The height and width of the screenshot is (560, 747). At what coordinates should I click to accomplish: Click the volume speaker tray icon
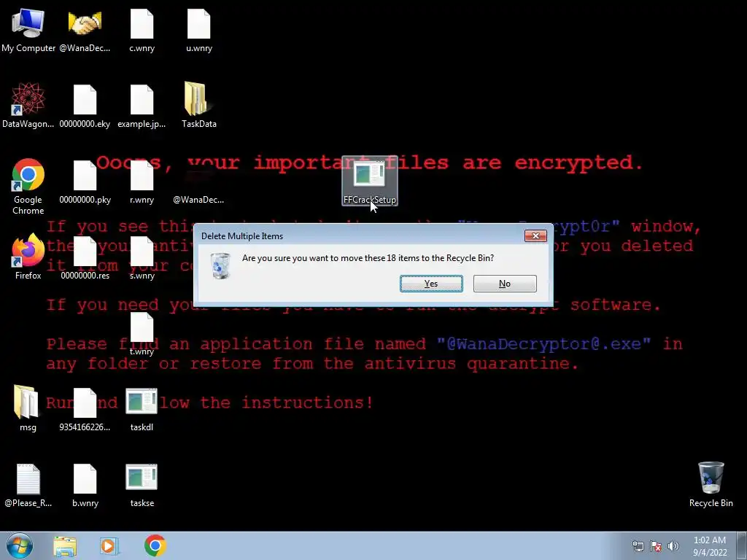coord(673,546)
